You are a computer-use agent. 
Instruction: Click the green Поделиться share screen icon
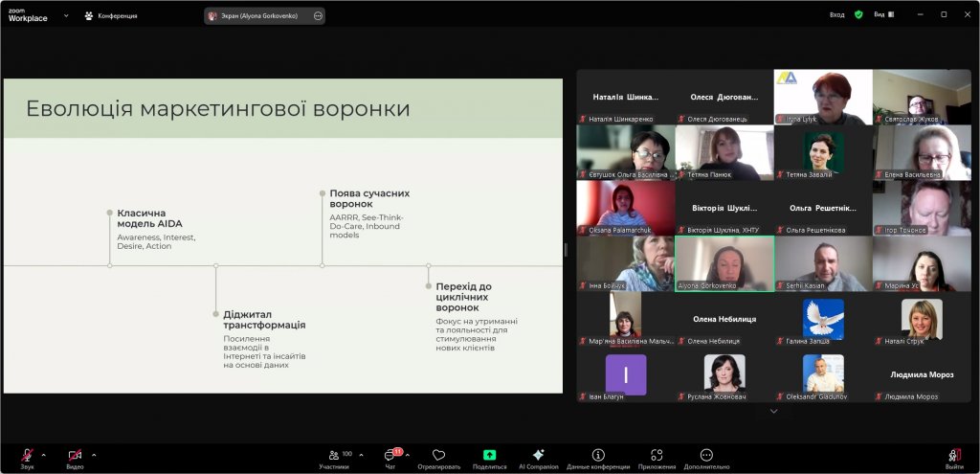(x=489, y=456)
